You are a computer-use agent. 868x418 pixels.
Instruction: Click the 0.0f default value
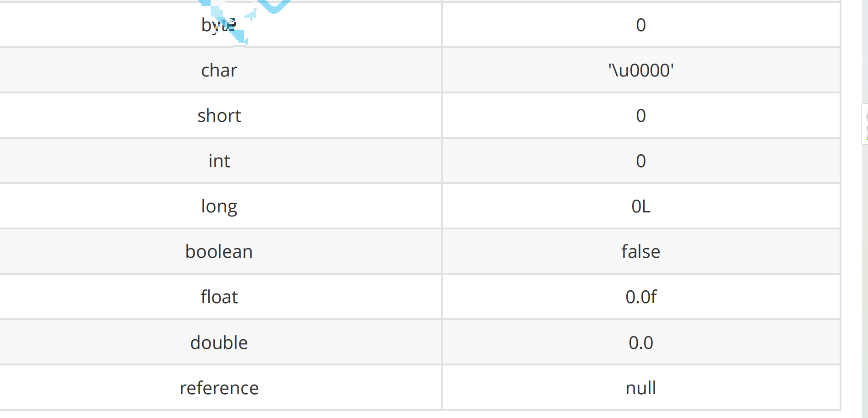click(x=641, y=297)
